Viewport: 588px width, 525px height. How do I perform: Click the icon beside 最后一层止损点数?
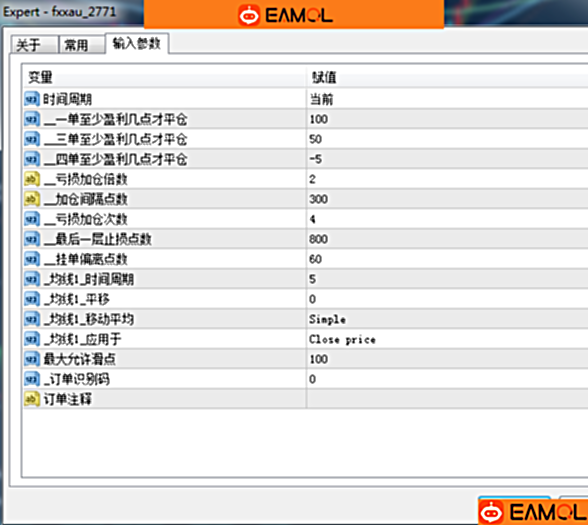[x=32, y=239]
